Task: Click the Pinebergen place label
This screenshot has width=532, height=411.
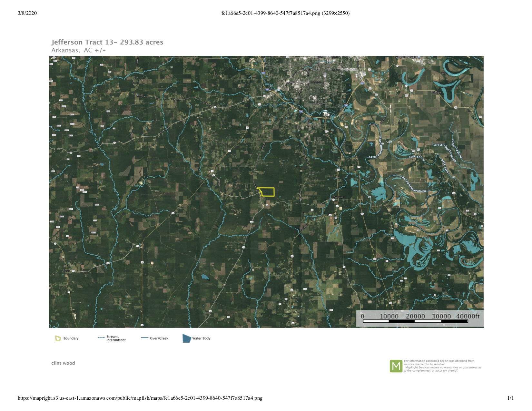Action: (x=339, y=197)
